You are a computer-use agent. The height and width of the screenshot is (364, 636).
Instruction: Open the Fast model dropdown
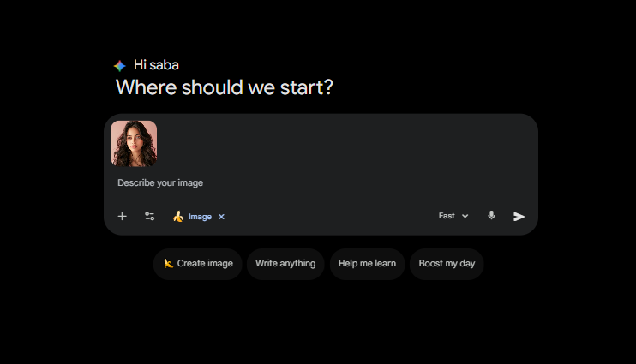(447, 216)
